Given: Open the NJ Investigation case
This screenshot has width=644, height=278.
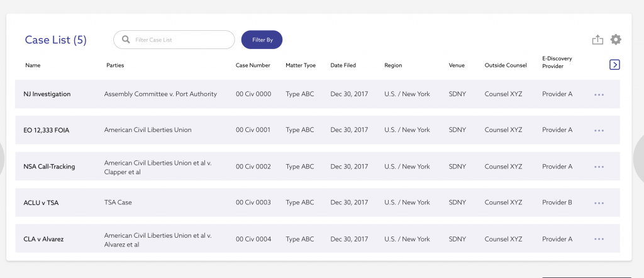Looking at the screenshot, I should coord(47,94).
